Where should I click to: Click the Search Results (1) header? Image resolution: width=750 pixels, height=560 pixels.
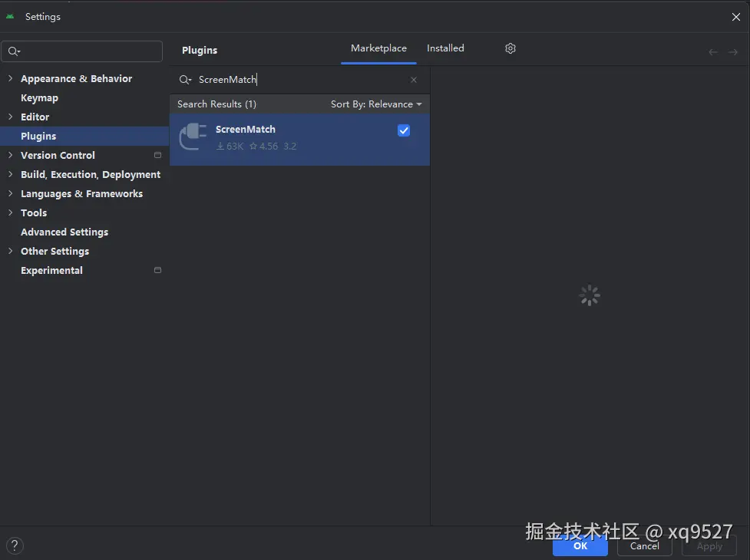point(216,104)
